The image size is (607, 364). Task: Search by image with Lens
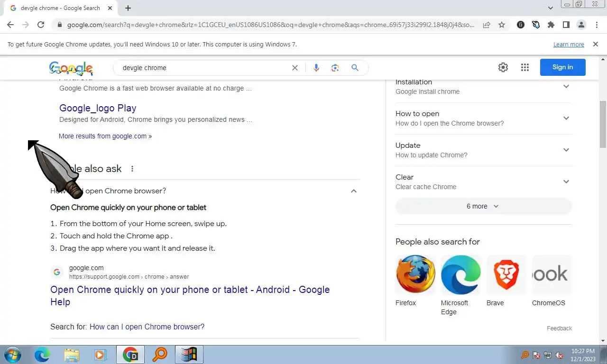click(335, 68)
